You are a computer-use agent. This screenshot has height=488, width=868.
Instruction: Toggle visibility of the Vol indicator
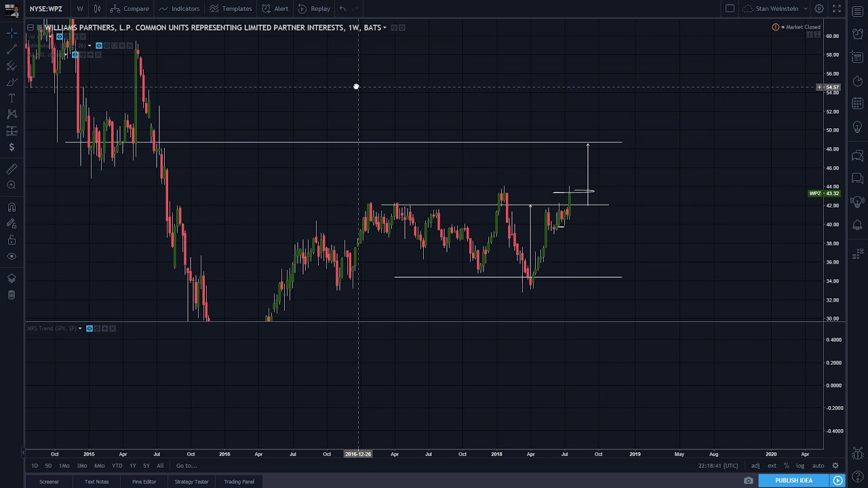(x=60, y=37)
